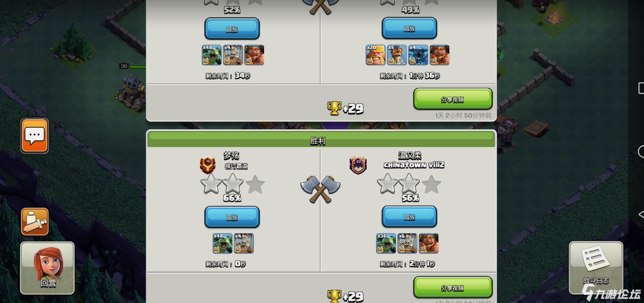This screenshot has height=303, width=644.
Task: Click the 梦殇 level 16 clan badge
Action: coord(208,165)
